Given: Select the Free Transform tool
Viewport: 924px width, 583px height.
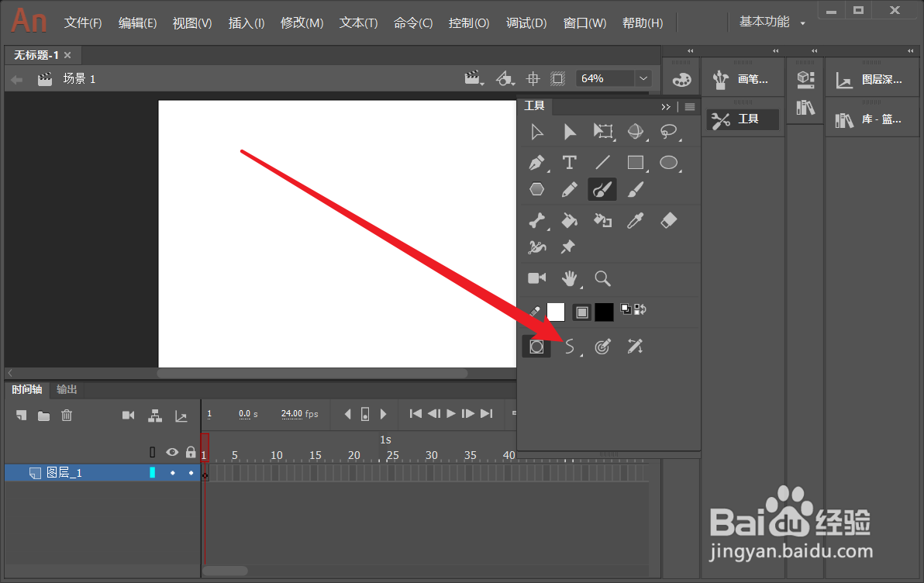Looking at the screenshot, I should [x=603, y=132].
